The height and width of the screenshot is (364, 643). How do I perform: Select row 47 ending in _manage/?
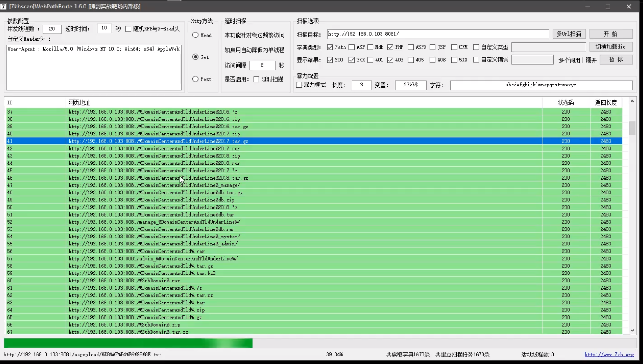(313, 185)
